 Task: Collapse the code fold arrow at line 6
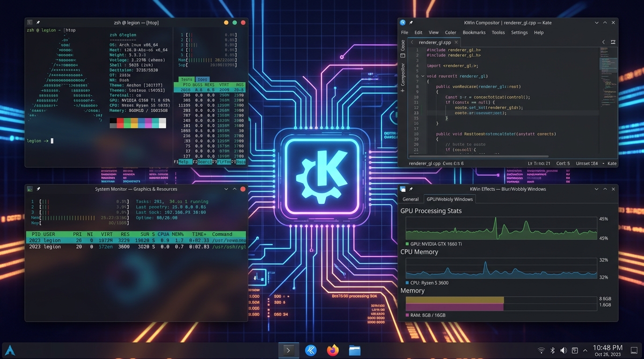tap(423, 76)
